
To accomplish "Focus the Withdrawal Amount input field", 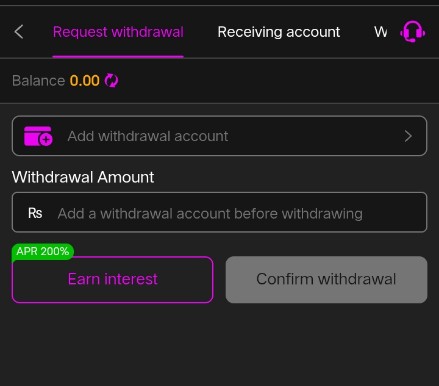I will tap(219, 212).
